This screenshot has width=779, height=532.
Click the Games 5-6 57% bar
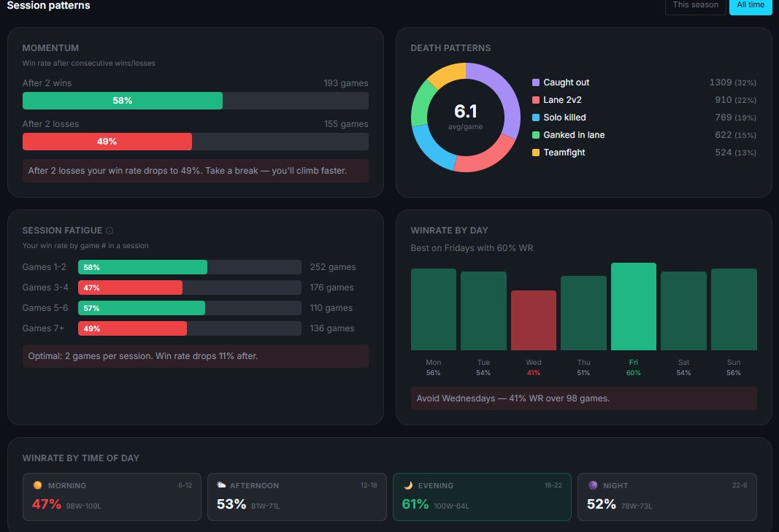click(x=142, y=308)
